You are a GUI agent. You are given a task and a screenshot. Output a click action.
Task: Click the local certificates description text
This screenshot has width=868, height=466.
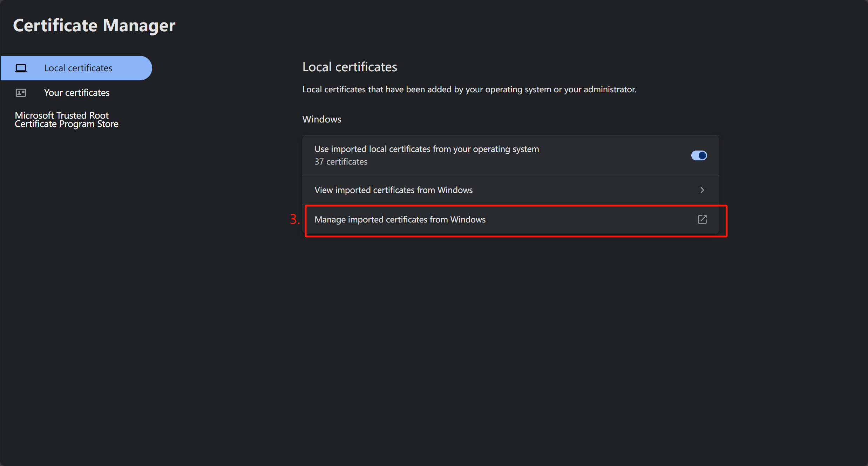tap(469, 89)
